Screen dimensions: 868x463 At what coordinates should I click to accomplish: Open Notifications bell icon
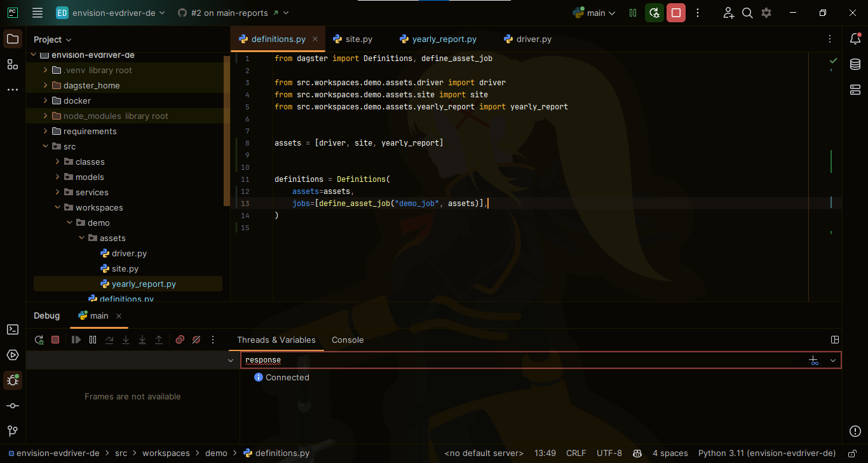click(x=855, y=39)
